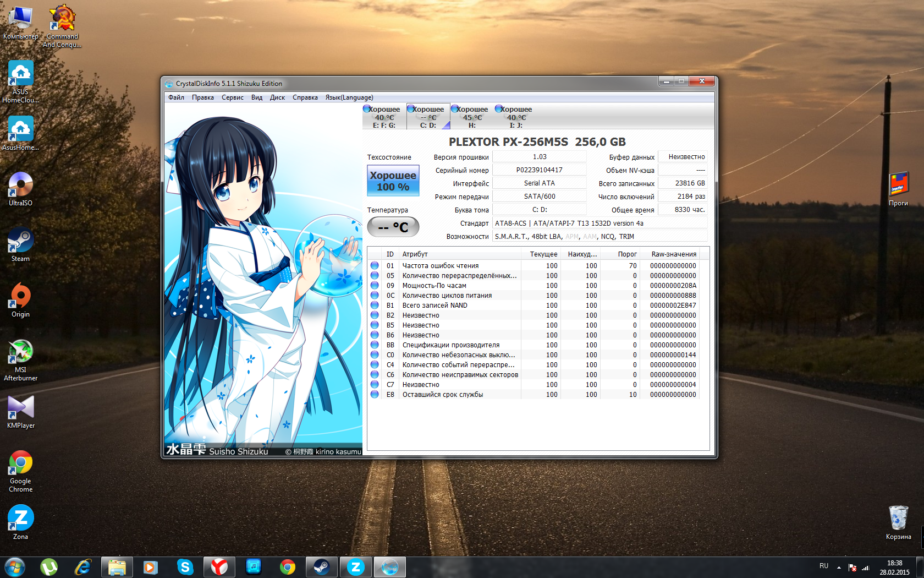The width and height of the screenshot is (924, 578).
Task: Select the ASUS HomeCloud desktop shortcut
Action: click(x=21, y=81)
